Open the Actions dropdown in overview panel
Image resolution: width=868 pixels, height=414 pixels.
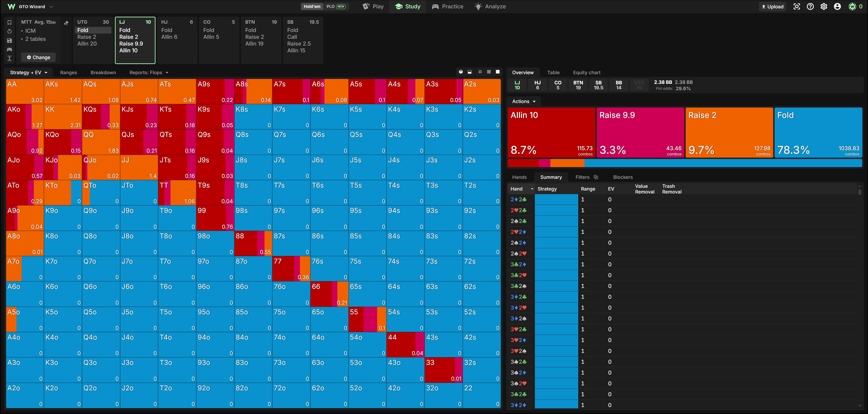524,101
